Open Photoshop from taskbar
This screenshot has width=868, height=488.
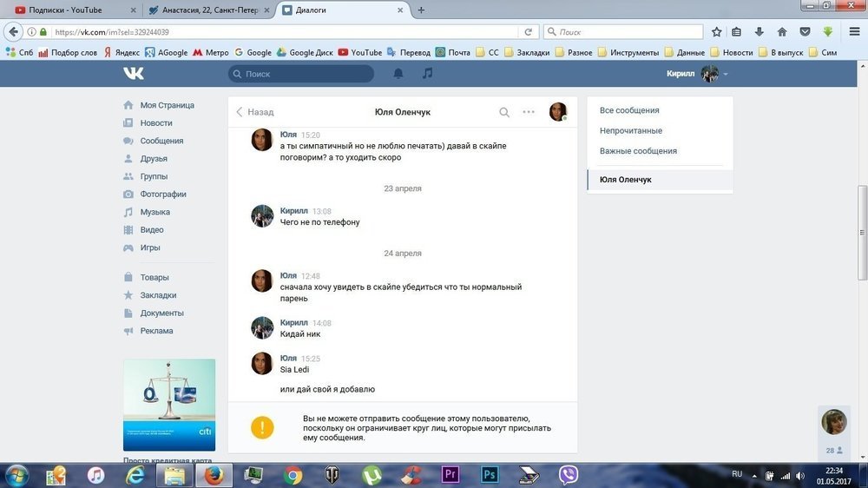pos(490,475)
